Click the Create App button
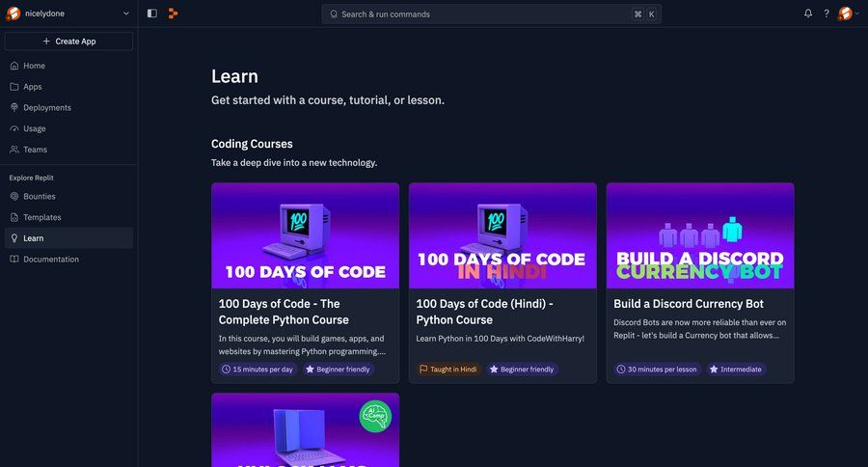The height and width of the screenshot is (467, 868). point(68,41)
